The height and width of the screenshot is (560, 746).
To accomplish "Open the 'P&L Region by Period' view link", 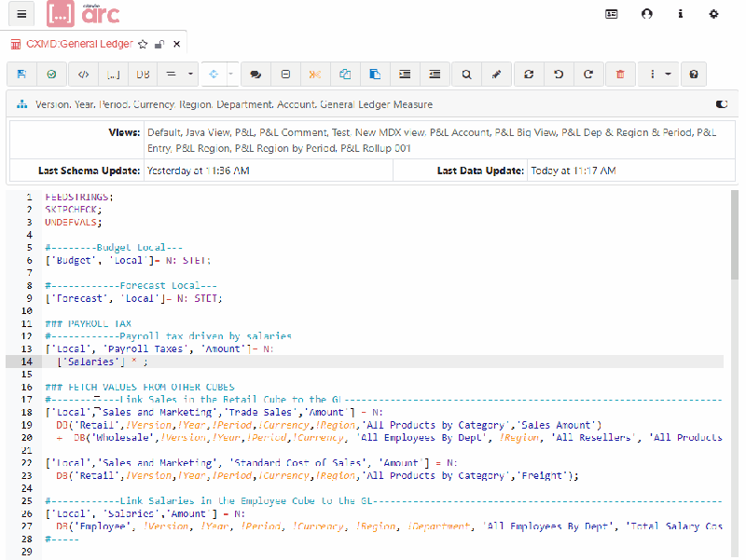I will tap(285, 148).
